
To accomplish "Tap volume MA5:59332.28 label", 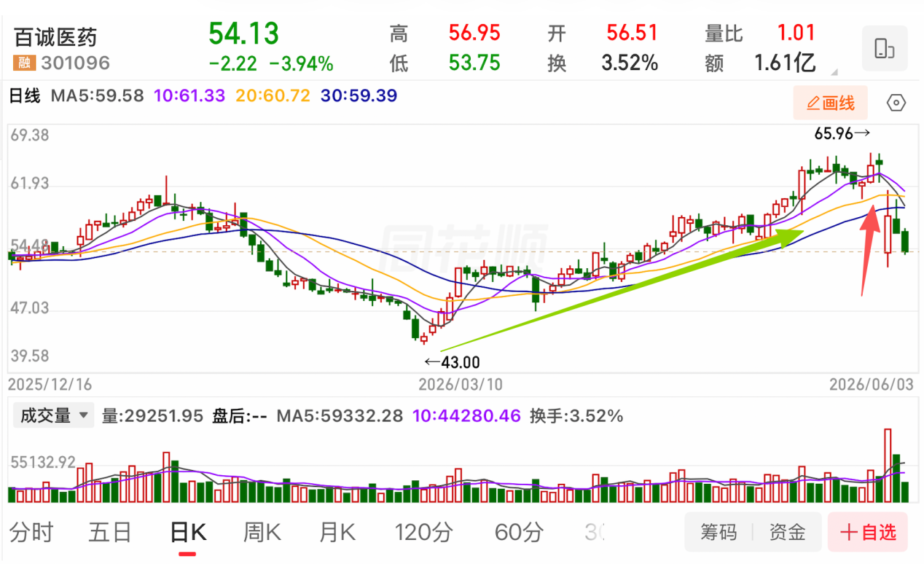I will coord(341,416).
